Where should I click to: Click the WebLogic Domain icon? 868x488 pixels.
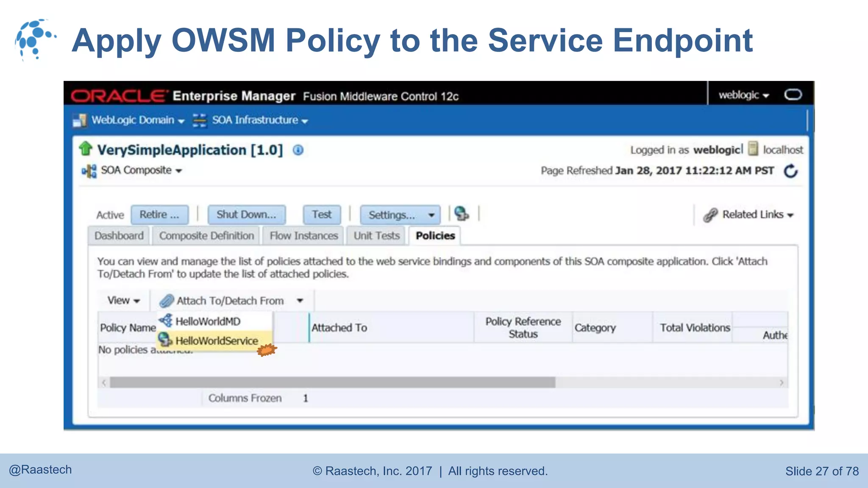[x=80, y=120]
